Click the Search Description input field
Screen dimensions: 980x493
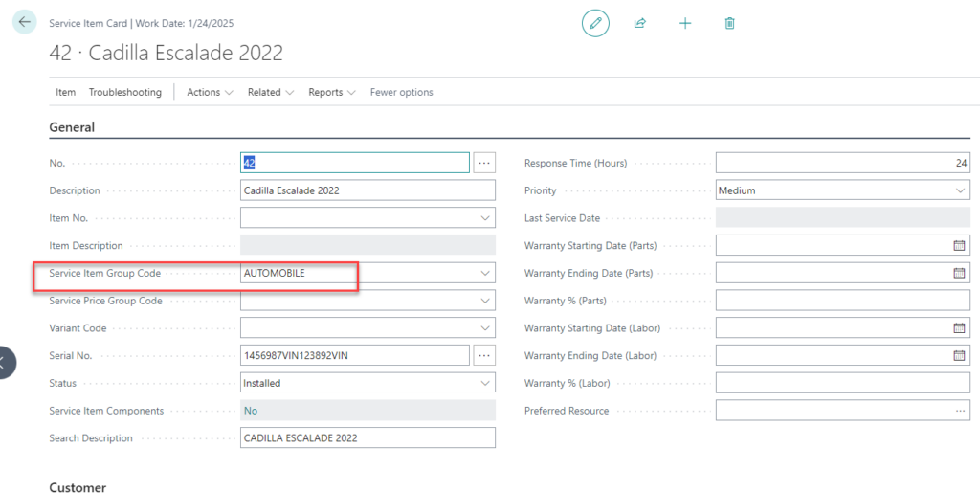pos(368,438)
